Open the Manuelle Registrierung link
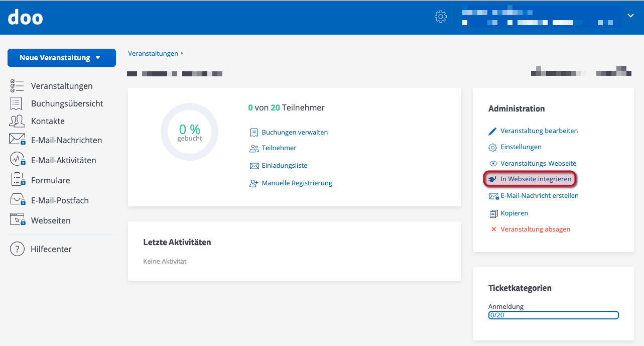This screenshot has height=346, width=644. (x=297, y=183)
